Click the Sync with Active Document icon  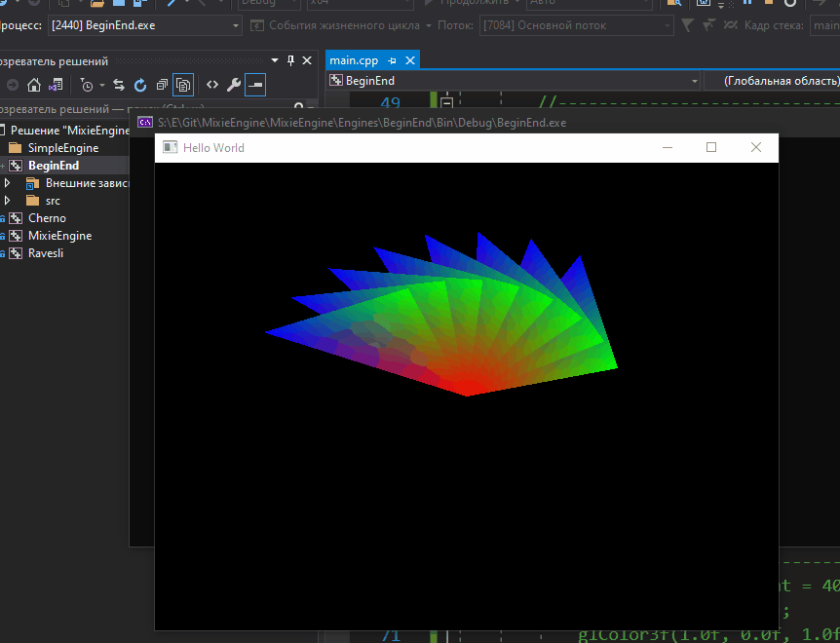pyautogui.click(x=119, y=85)
